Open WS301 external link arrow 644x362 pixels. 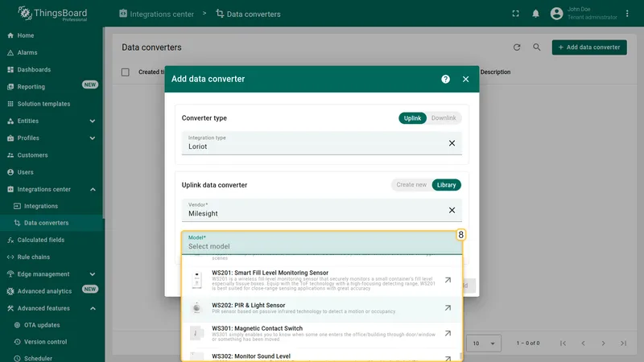click(448, 333)
